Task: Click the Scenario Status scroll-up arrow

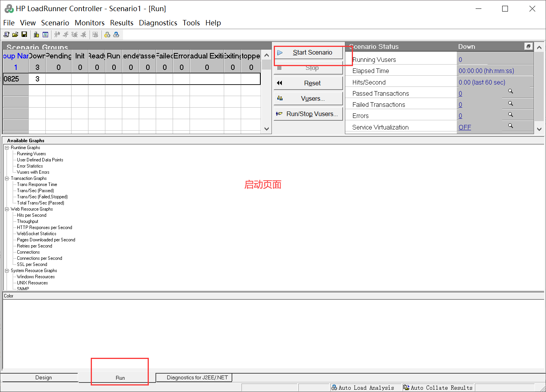Action: 539,48
